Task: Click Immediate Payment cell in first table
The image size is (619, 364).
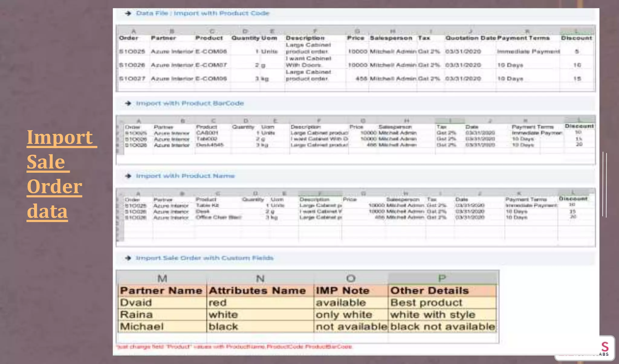Action: click(528, 51)
